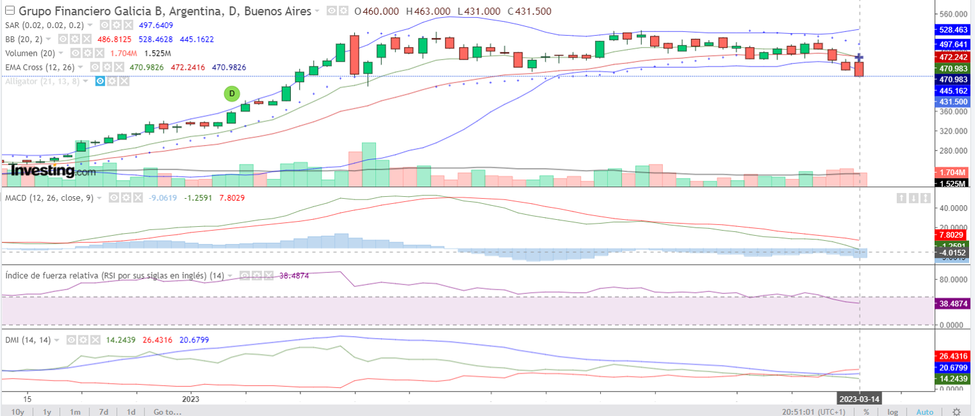This screenshot has width=980, height=416.
Task: Toggle visibility of main Grupo Financiero series
Action: click(x=331, y=12)
